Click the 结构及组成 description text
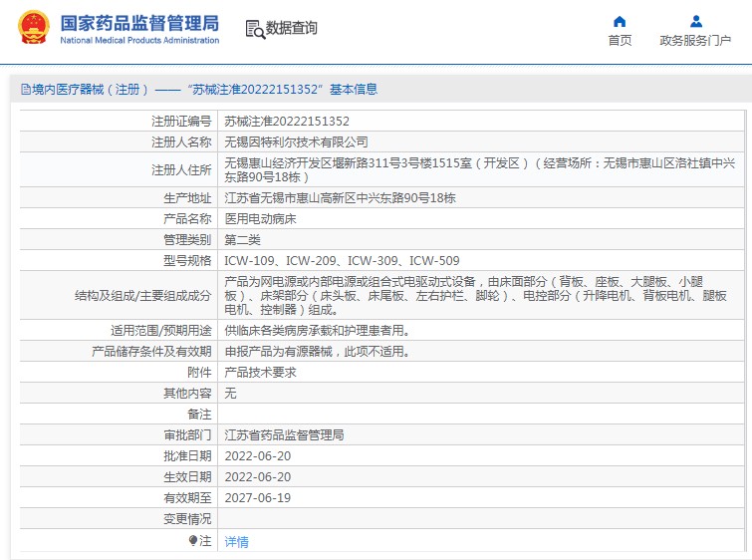Image resolution: width=752 pixels, height=560 pixels. [475, 296]
